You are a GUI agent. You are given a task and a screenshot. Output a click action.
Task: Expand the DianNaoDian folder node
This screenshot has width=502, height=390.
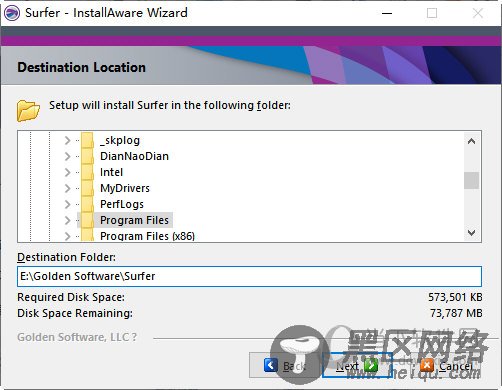coord(68,156)
